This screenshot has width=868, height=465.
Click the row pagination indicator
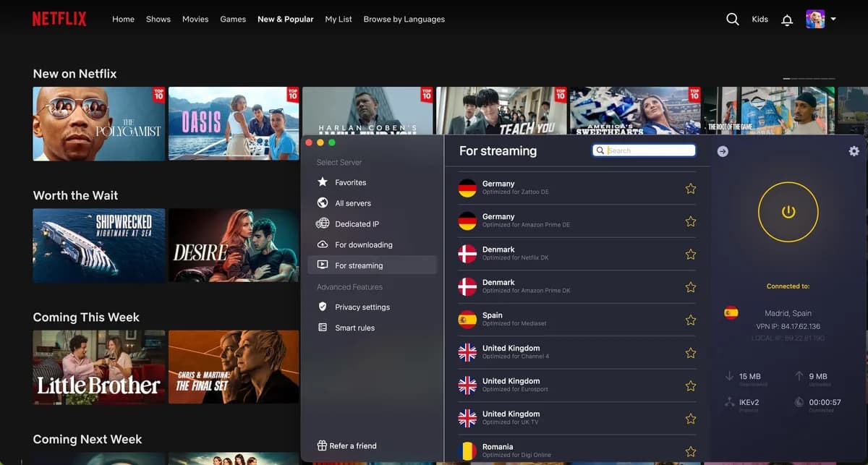click(809, 78)
